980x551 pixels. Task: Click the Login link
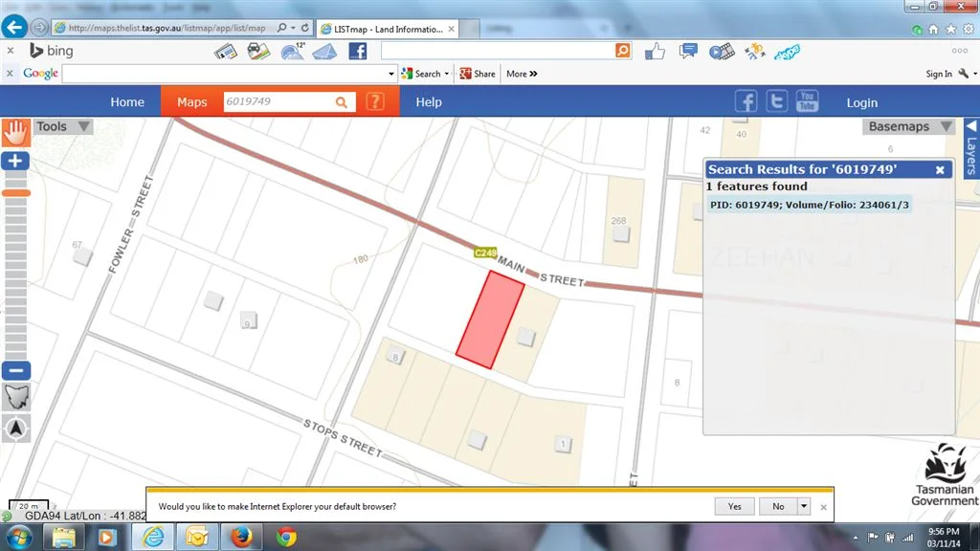(x=861, y=102)
